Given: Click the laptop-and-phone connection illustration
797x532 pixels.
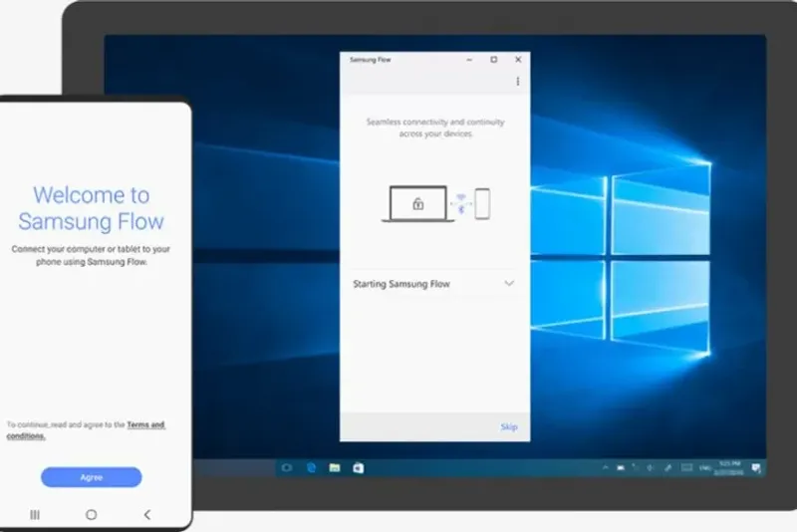Looking at the screenshot, I should click(x=436, y=204).
